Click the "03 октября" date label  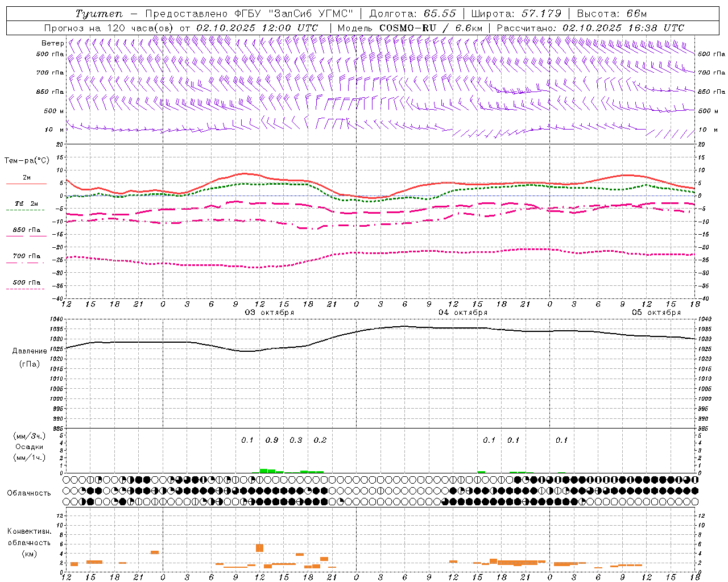pyautogui.click(x=270, y=313)
